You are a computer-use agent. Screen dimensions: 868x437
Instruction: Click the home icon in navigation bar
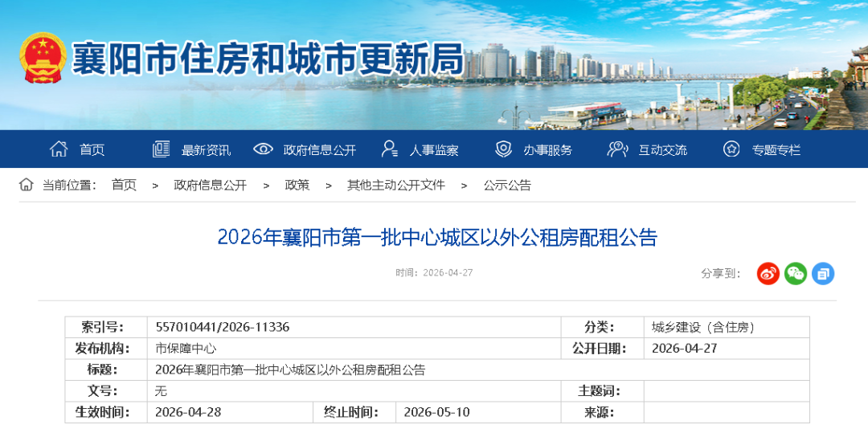click(59, 149)
